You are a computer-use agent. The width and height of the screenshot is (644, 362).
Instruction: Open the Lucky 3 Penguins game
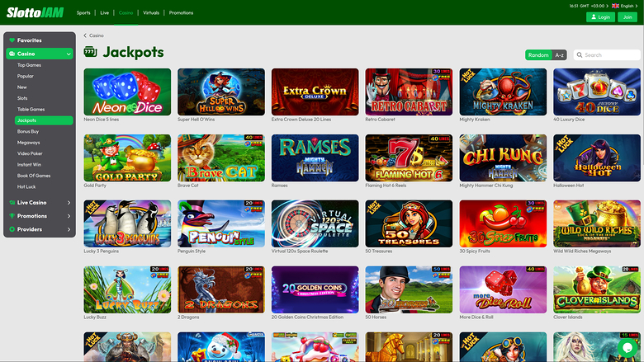[x=127, y=223]
